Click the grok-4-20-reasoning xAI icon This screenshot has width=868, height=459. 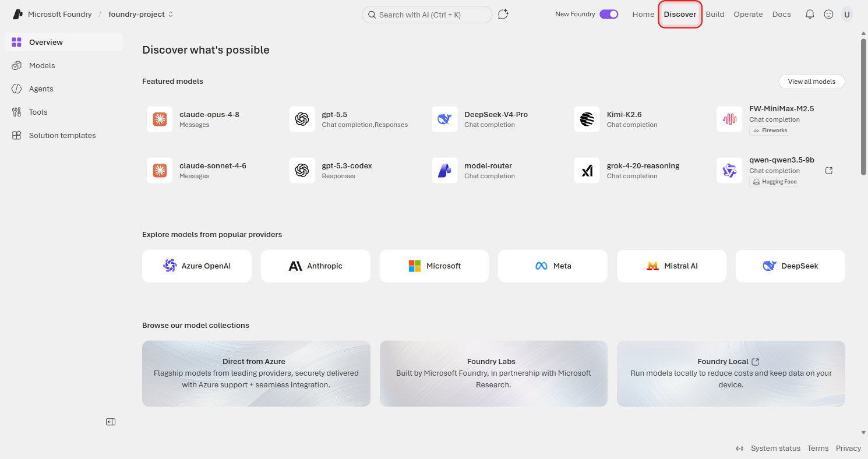click(587, 171)
